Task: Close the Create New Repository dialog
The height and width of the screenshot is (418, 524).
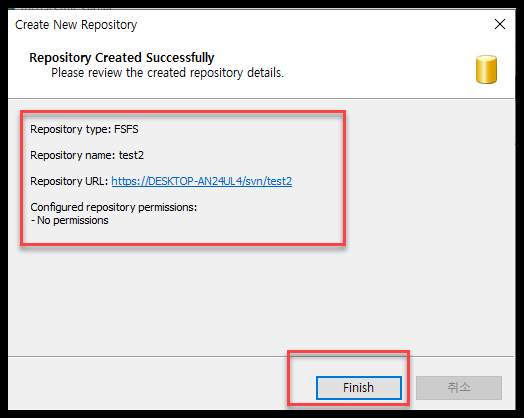Action: coord(500,24)
